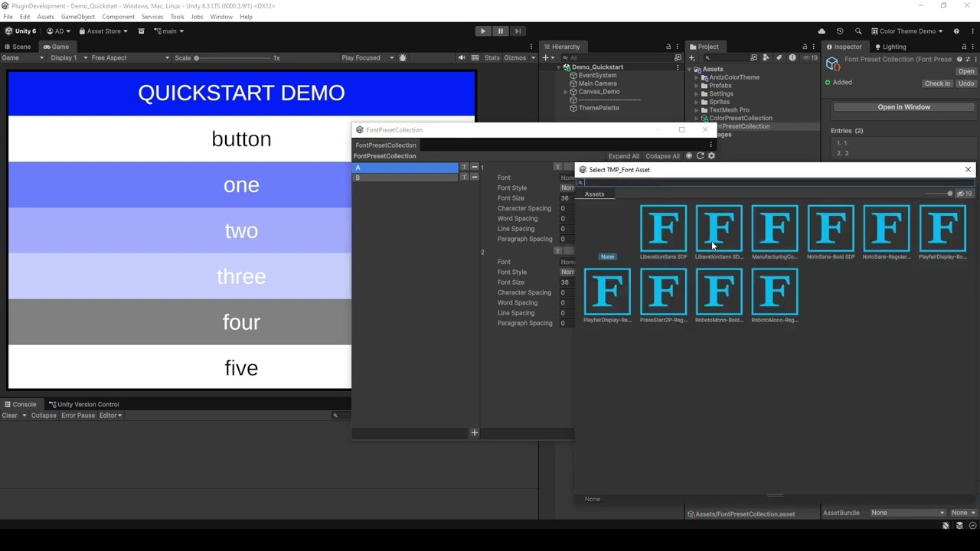Switch to the Lighting tab

[x=890, y=47]
